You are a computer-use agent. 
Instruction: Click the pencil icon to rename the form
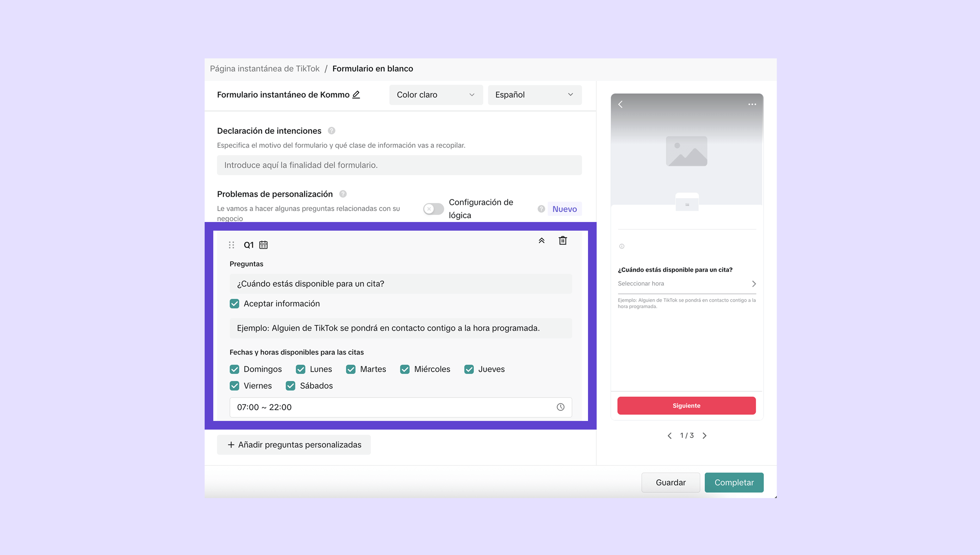point(356,94)
